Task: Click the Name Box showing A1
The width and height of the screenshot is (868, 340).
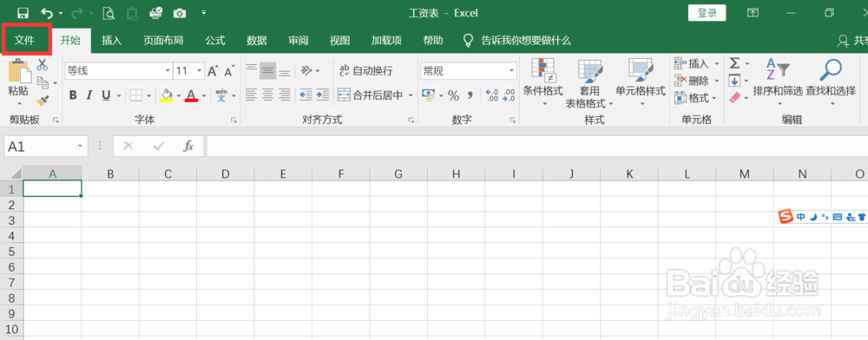Action: pyautogui.click(x=46, y=146)
